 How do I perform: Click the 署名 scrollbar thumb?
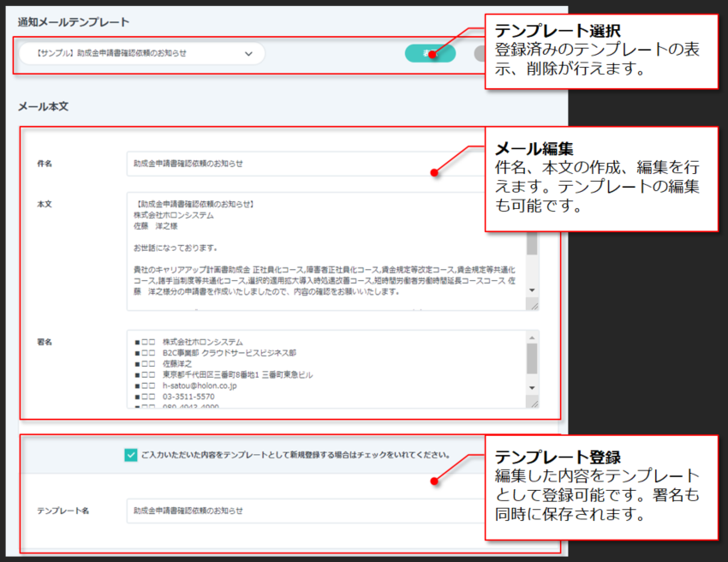click(x=532, y=358)
